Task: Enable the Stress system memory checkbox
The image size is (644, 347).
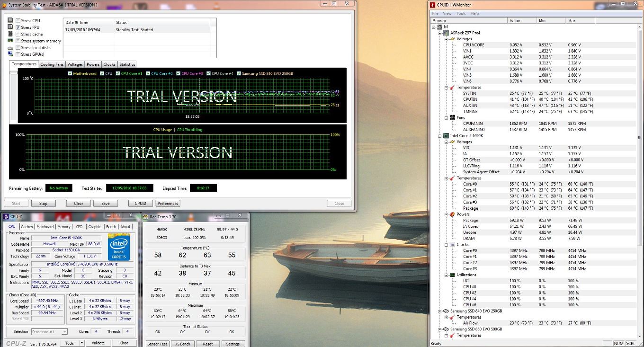Action: click(x=18, y=41)
